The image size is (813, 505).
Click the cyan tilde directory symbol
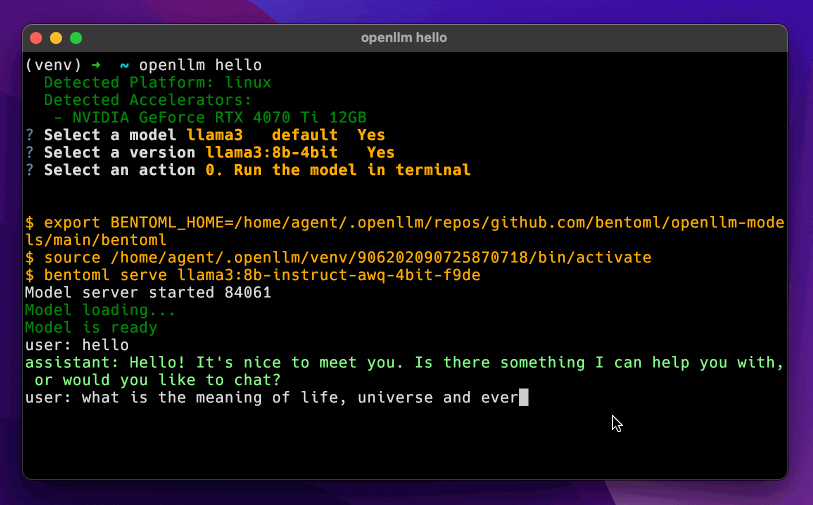(124, 66)
